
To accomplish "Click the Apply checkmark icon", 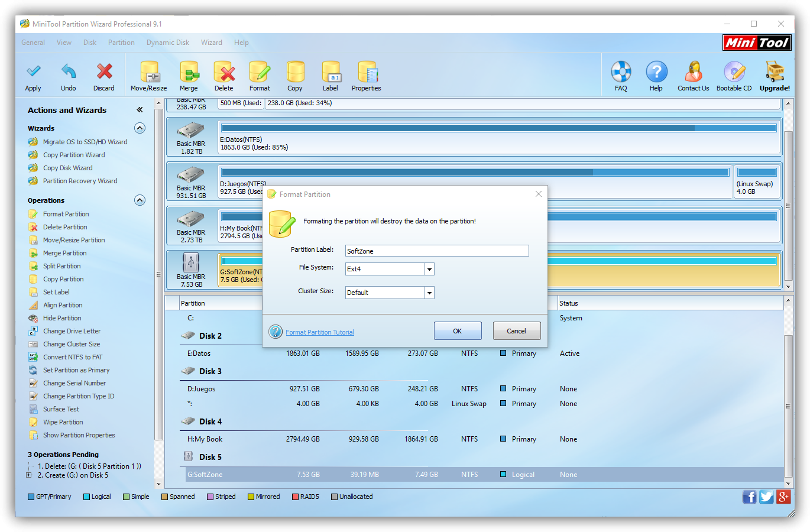I will coord(33,72).
